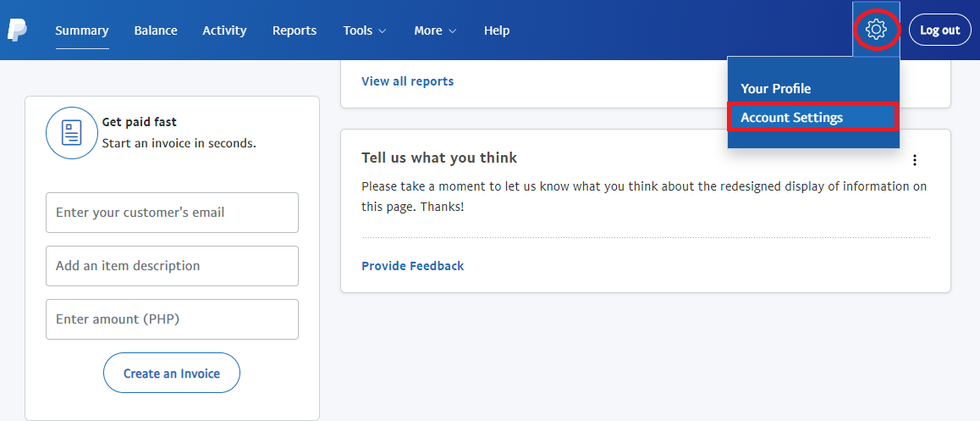
Task: Go to the Summary tab
Action: click(82, 30)
